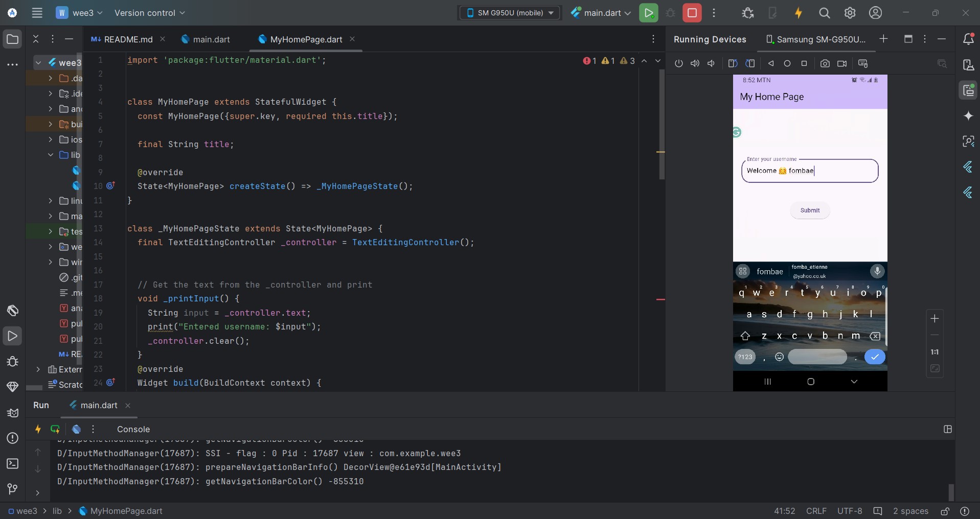Open the main.dart run configuration dropdown

coord(601,13)
